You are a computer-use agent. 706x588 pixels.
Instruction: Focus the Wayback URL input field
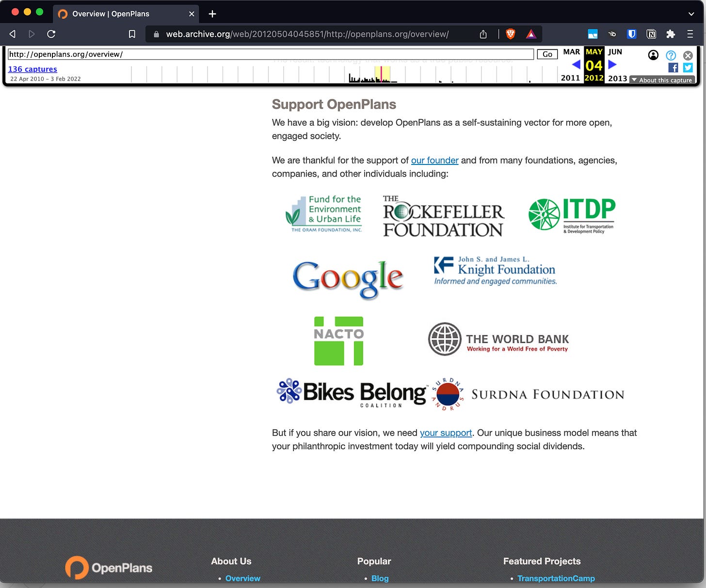[271, 54]
